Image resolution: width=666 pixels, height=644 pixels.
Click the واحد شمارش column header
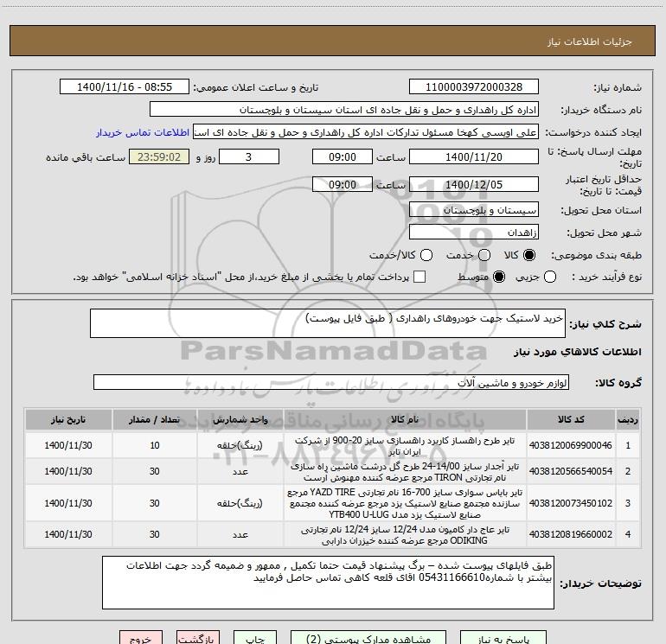pyautogui.click(x=240, y=419)
